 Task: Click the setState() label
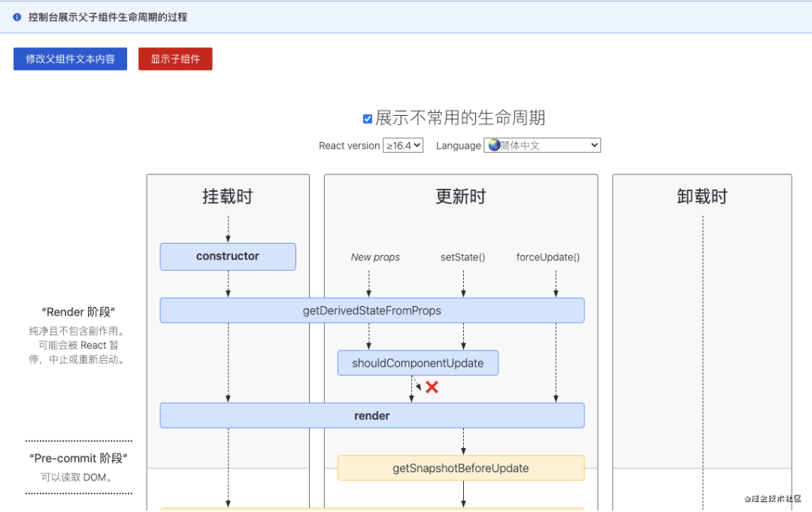pos(462,256)
